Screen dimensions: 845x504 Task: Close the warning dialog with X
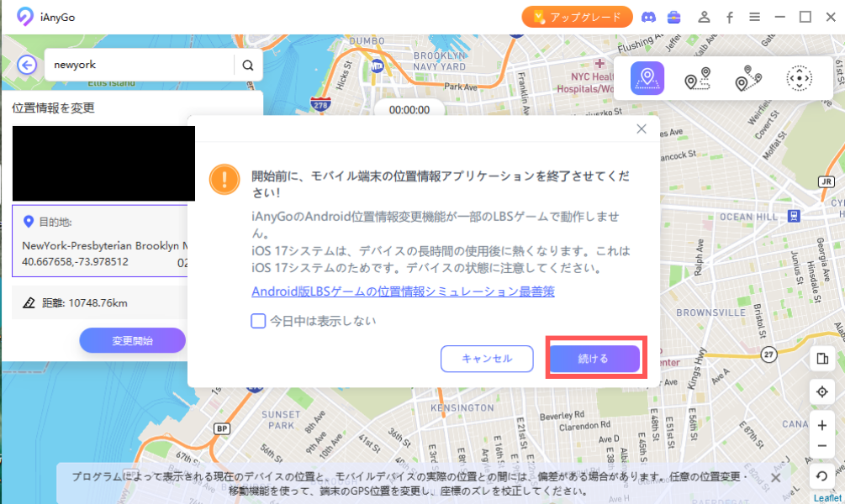[641, 129]
